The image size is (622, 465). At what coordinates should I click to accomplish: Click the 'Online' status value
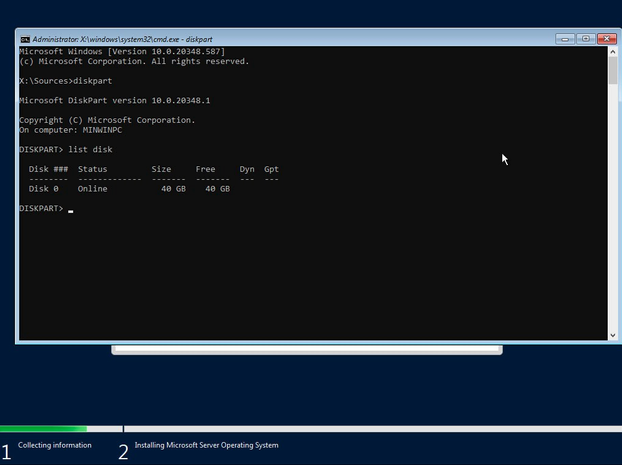[92, 189]
